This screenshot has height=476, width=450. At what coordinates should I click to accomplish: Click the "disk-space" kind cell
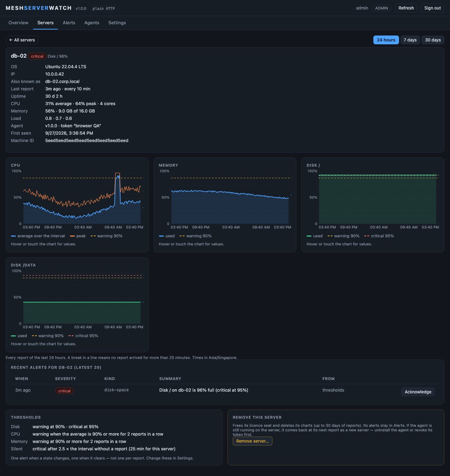click(x=116, y=390)
